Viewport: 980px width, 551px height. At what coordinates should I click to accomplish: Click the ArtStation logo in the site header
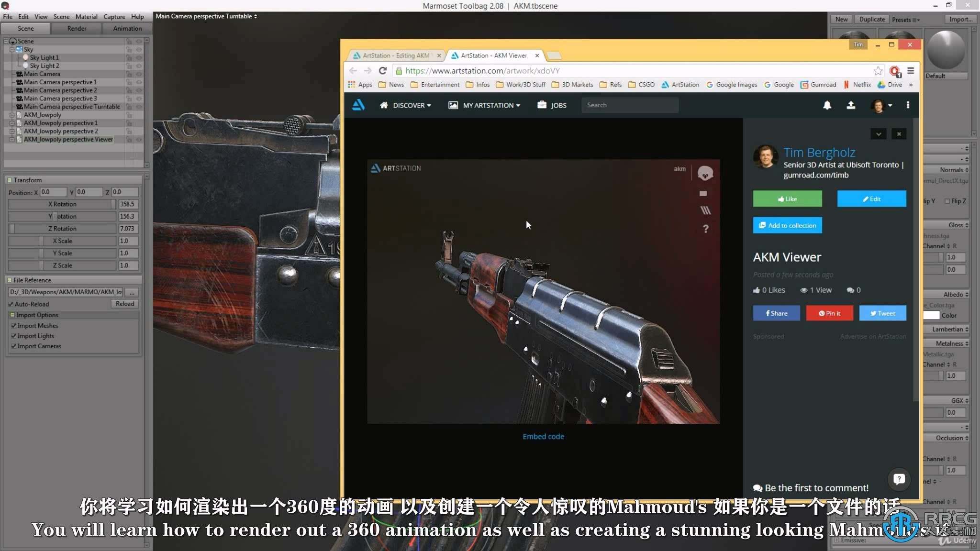(x=358, y=105)
